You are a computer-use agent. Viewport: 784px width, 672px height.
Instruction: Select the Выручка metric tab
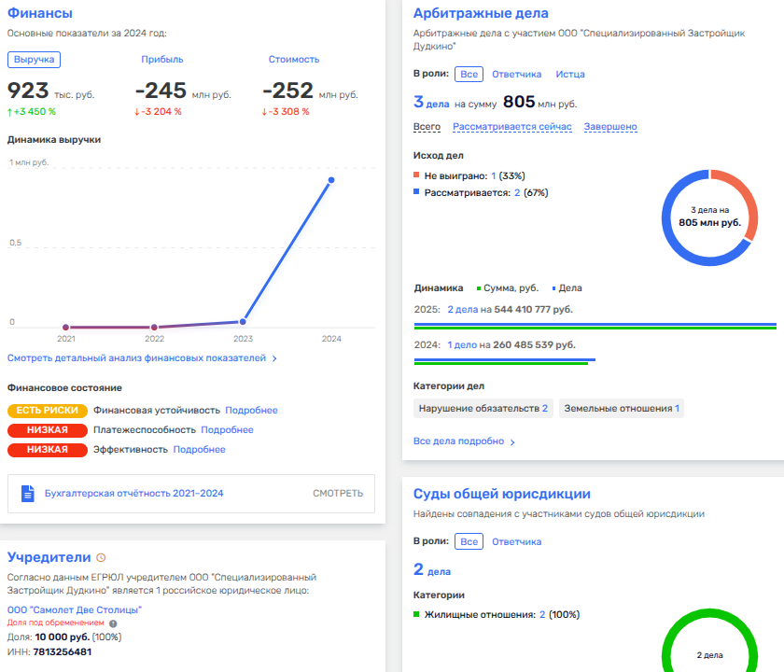(x=34, y=59)
